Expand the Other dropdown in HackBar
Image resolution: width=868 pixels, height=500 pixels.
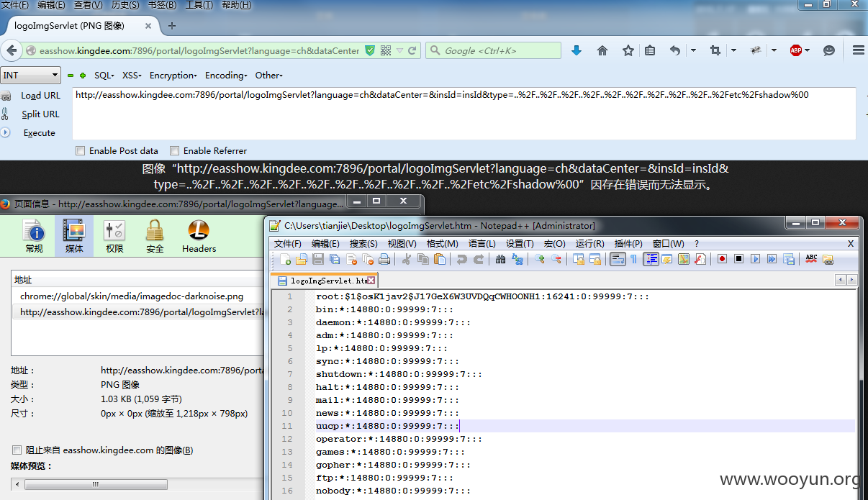click(x=269, y=76)
